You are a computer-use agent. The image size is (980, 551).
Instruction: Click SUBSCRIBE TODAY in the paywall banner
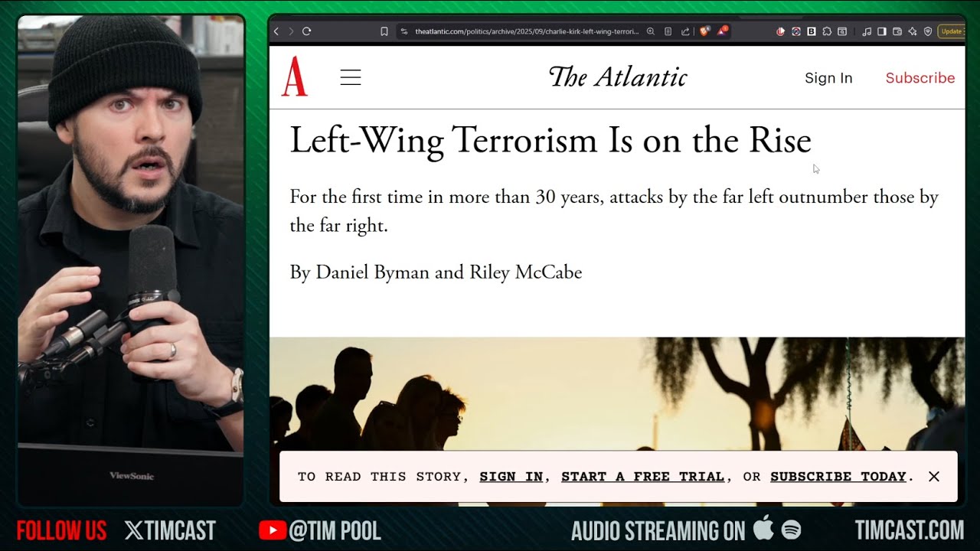[x=838, y=477]
